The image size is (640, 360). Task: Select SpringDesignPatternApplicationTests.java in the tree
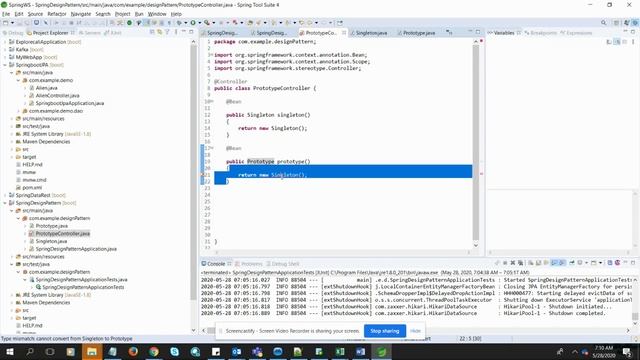pyautogui.click(x=81, y=280)
